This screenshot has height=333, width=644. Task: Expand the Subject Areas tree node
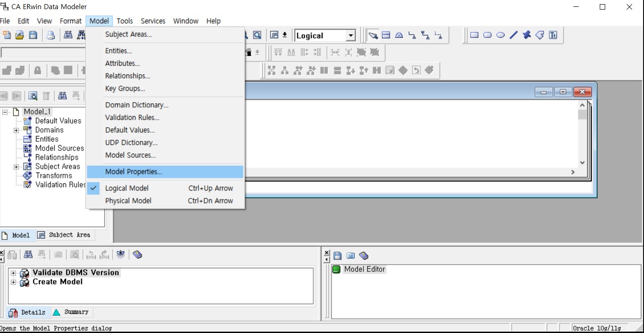[x=16, y=166]
